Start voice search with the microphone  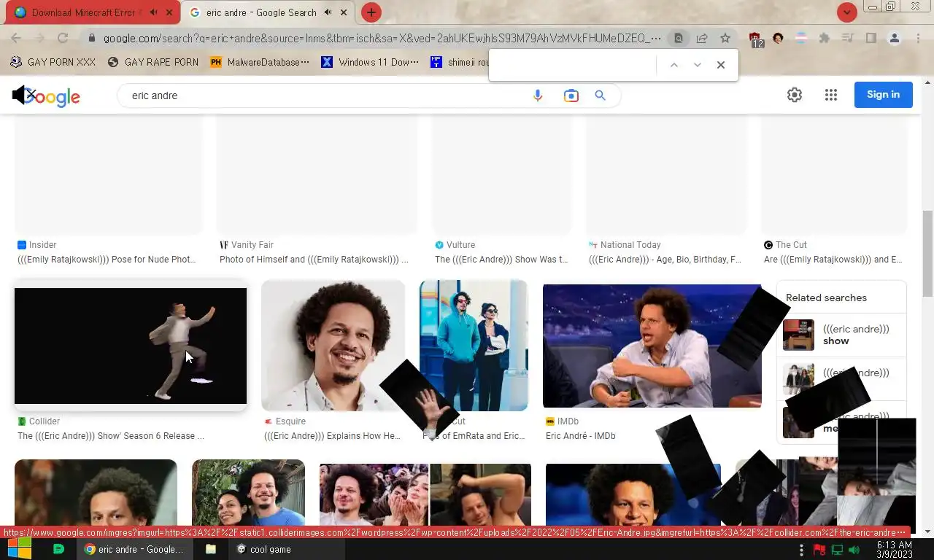coord(538,96)
